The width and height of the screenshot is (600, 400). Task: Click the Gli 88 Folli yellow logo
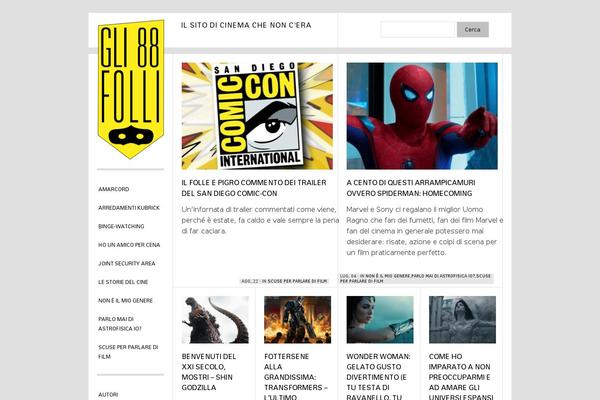(x=131, y=89)
